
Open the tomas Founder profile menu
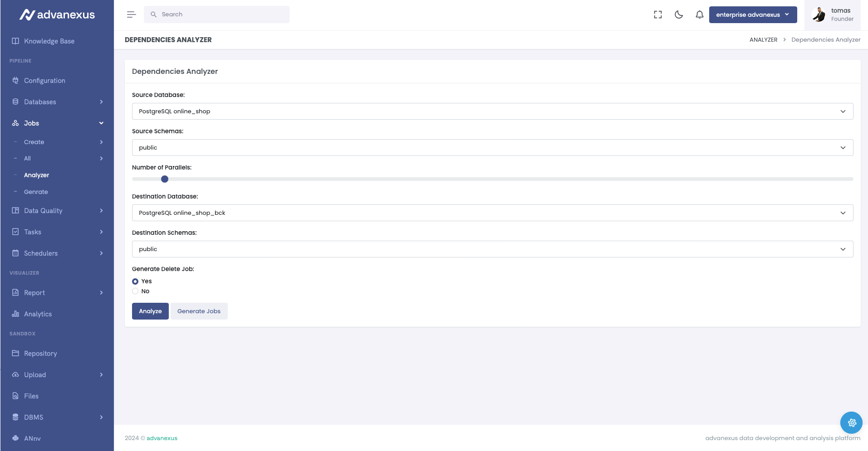(x=833, y=15)
